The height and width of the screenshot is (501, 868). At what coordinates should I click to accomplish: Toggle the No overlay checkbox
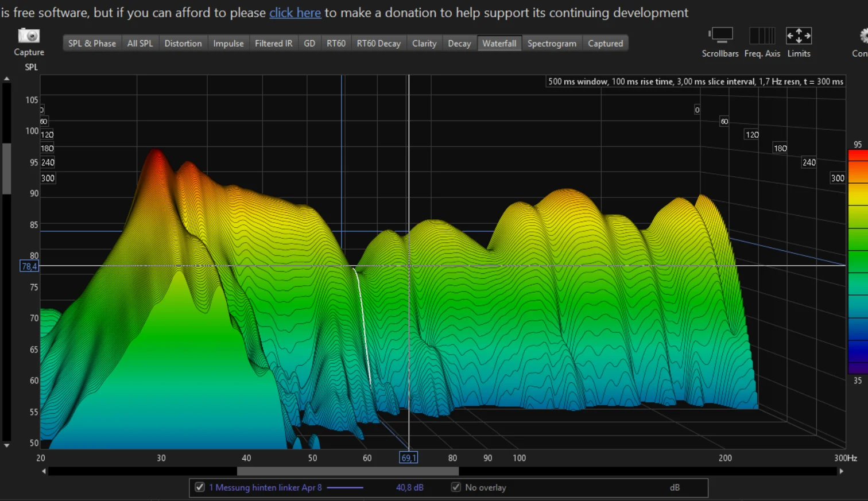pos(456,487)
